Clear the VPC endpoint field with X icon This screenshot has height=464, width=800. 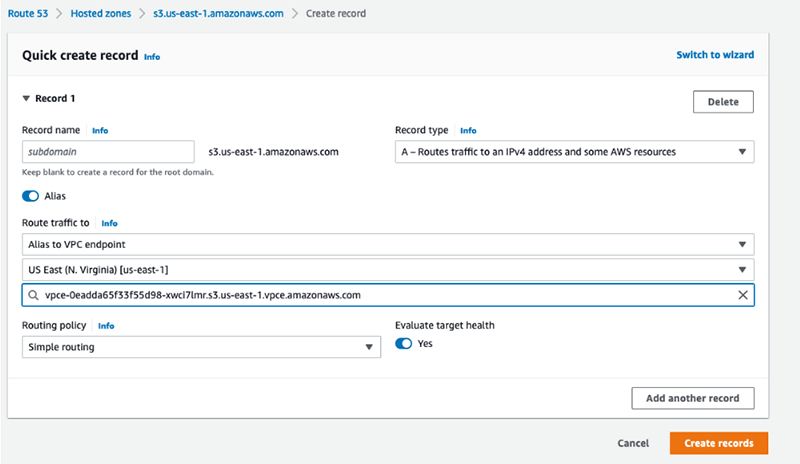[743, 295]
